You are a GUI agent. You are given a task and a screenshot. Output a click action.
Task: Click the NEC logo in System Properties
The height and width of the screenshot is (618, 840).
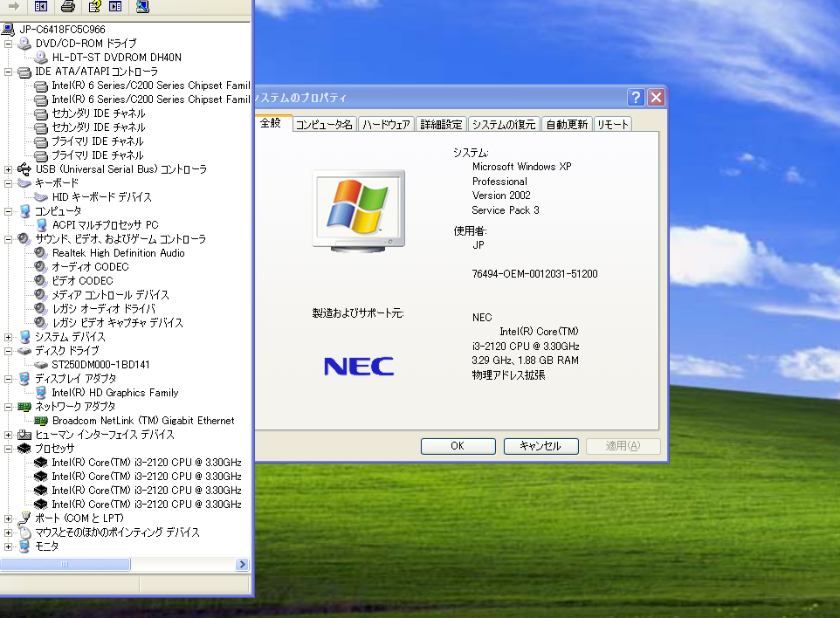[x=359, y=367]
